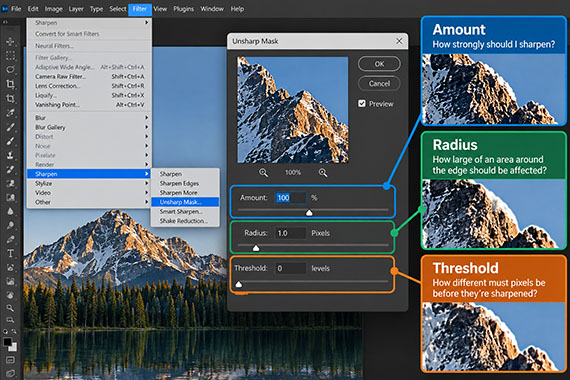Select the History Brush tool
Image resolution: width=570 pixels, height=380 pixels.
click(x=10, y=169)
